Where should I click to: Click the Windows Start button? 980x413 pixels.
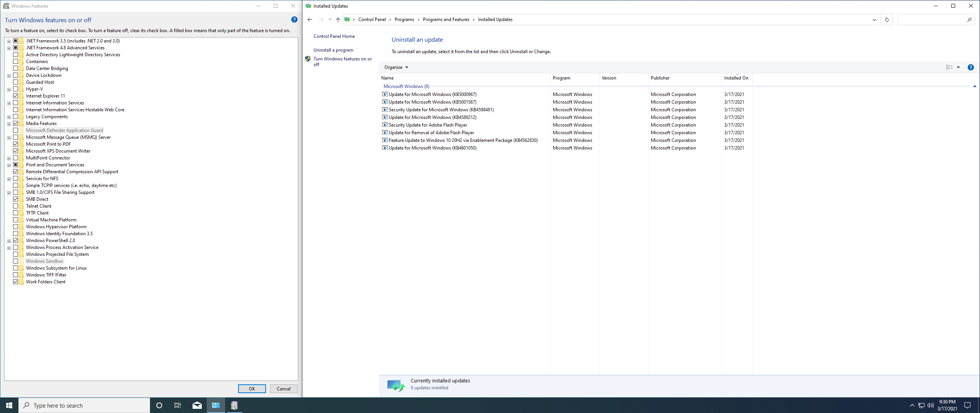click(9, 405)
